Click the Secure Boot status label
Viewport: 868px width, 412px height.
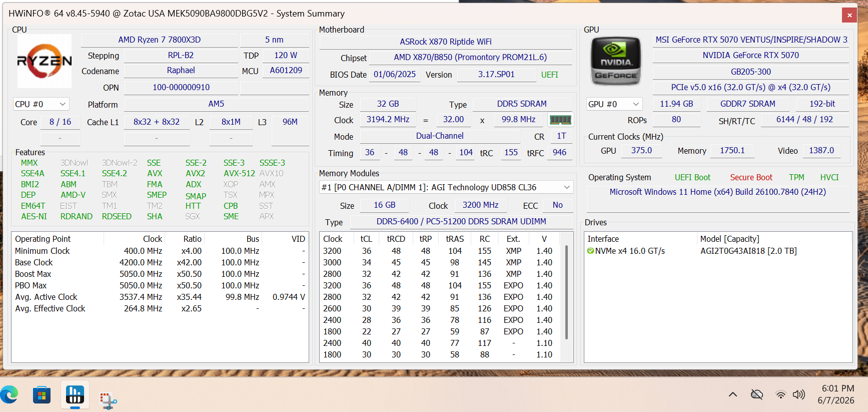tap(751, 177)
